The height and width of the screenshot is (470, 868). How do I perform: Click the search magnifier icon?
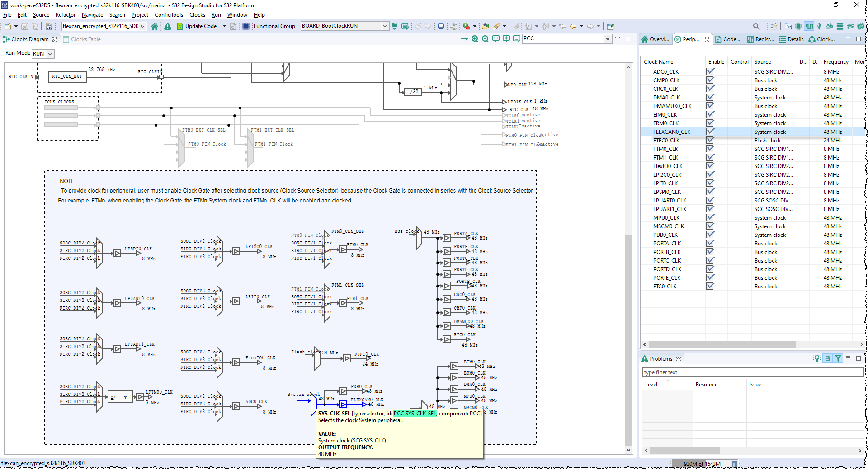(756, 26)
